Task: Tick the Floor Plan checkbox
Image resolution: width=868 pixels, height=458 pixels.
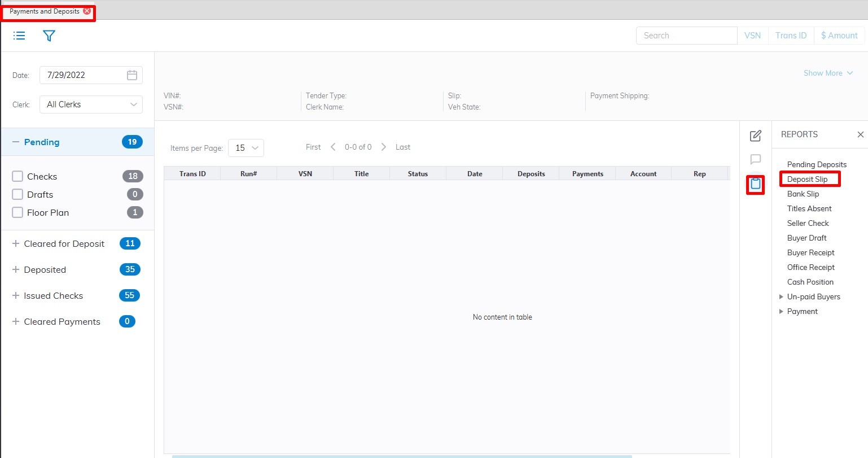Action: click(17, 212)
